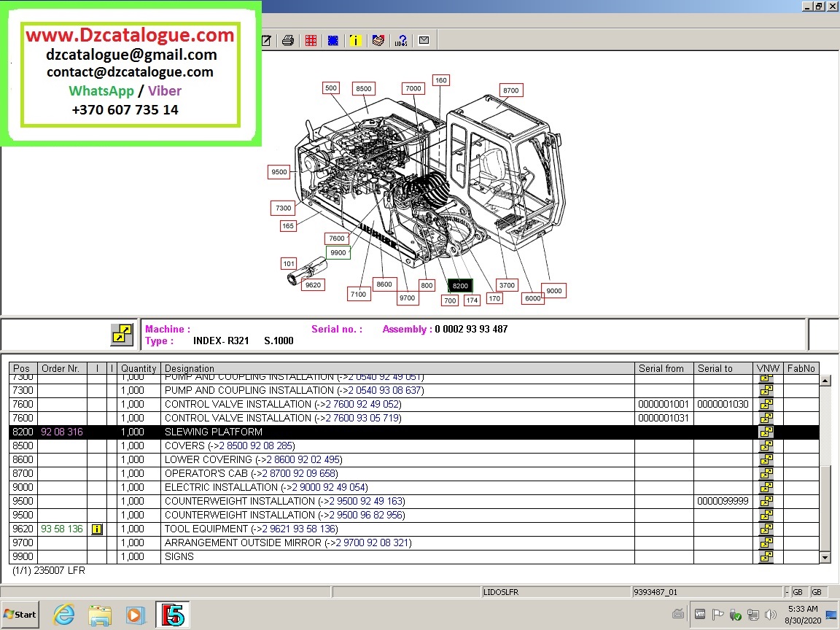The width and height of the screenshot is (840, 630).
Task: Open LIDOS help question mark icon
Action: click(x=401, y=41)
